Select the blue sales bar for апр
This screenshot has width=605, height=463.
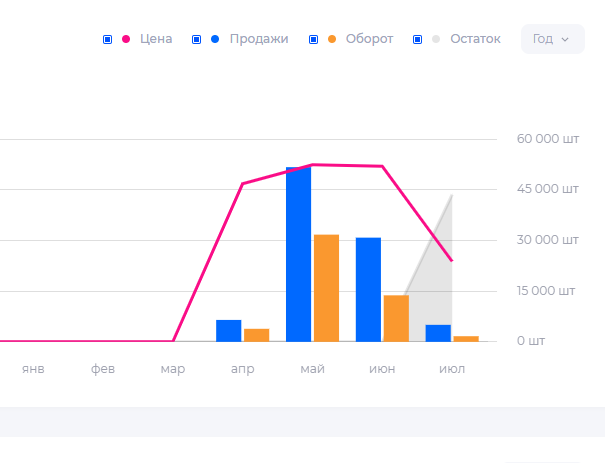[x=228, y=331]
